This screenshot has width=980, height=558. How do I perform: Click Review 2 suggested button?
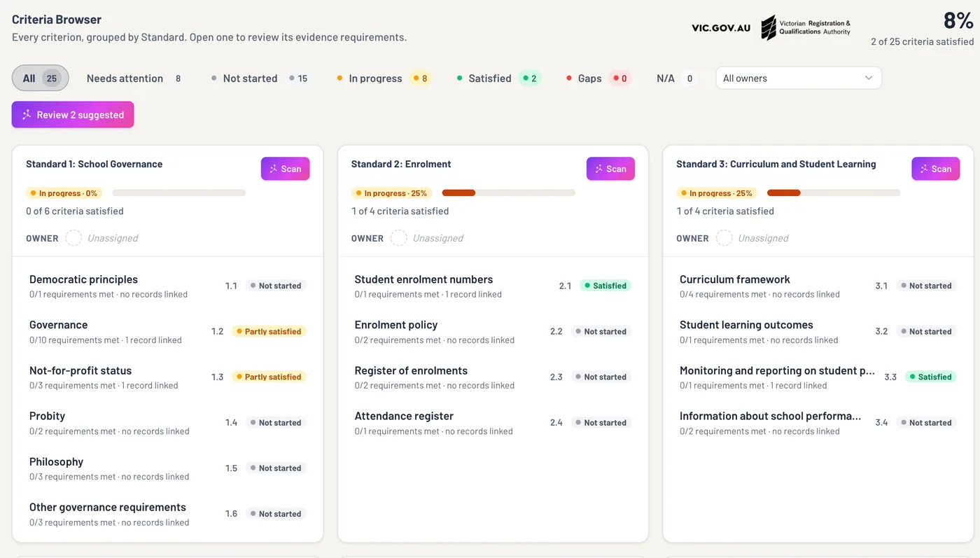click(73, 115)
